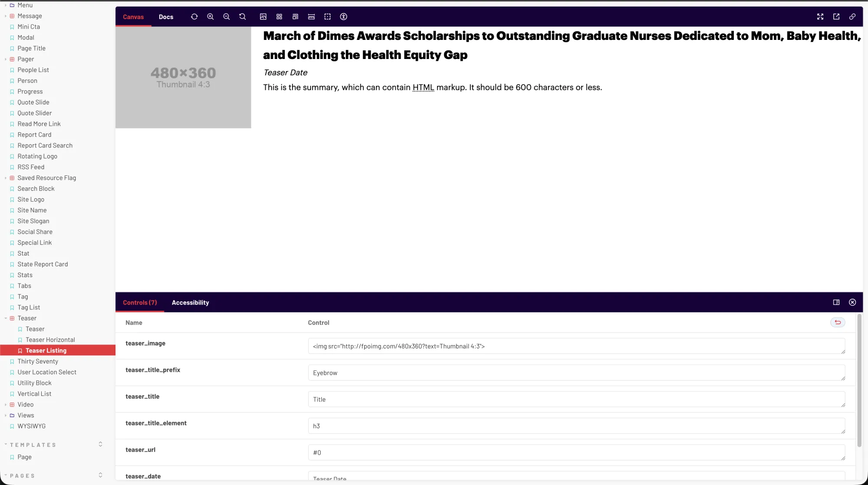Click the Templates expand all icon

tap(100, 444)
